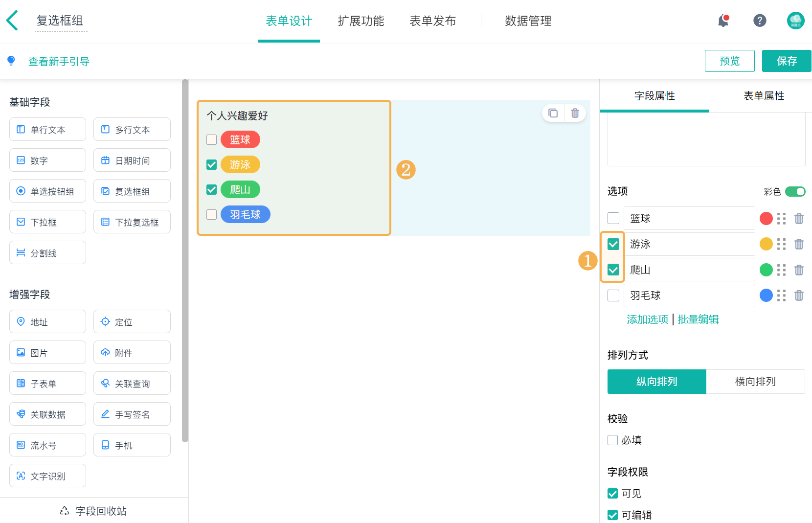Switch to 表单设计 tab
Image resolution: width=812 pixels, height=523 pixels.
(289, 21)
